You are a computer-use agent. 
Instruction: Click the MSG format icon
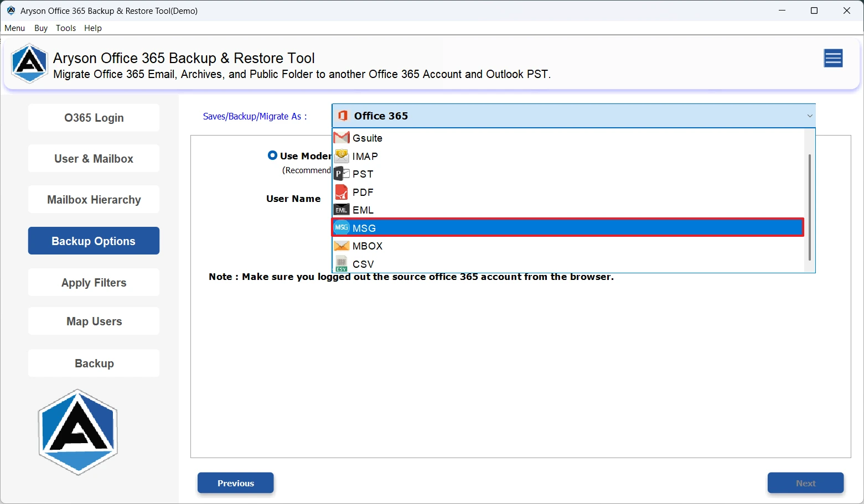342,227
